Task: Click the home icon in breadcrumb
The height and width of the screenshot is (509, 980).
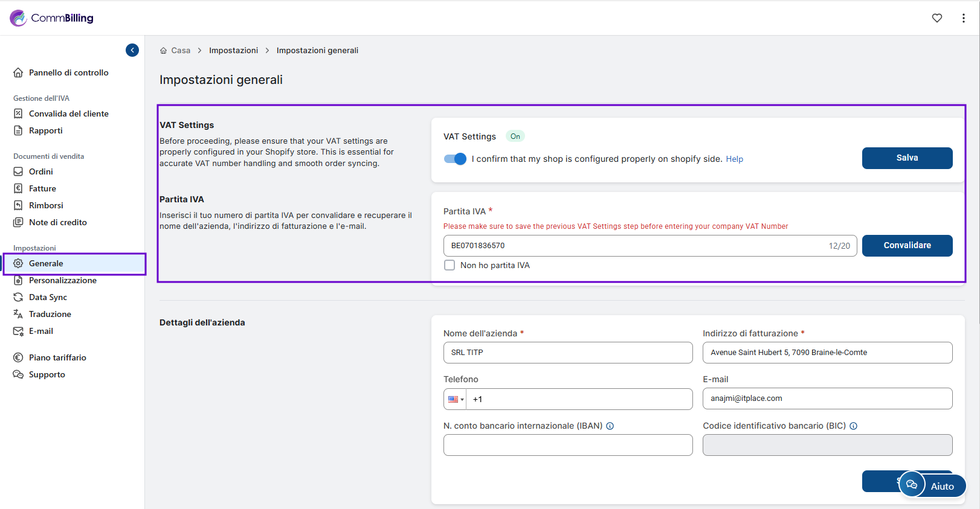Action: coord(163,51)
